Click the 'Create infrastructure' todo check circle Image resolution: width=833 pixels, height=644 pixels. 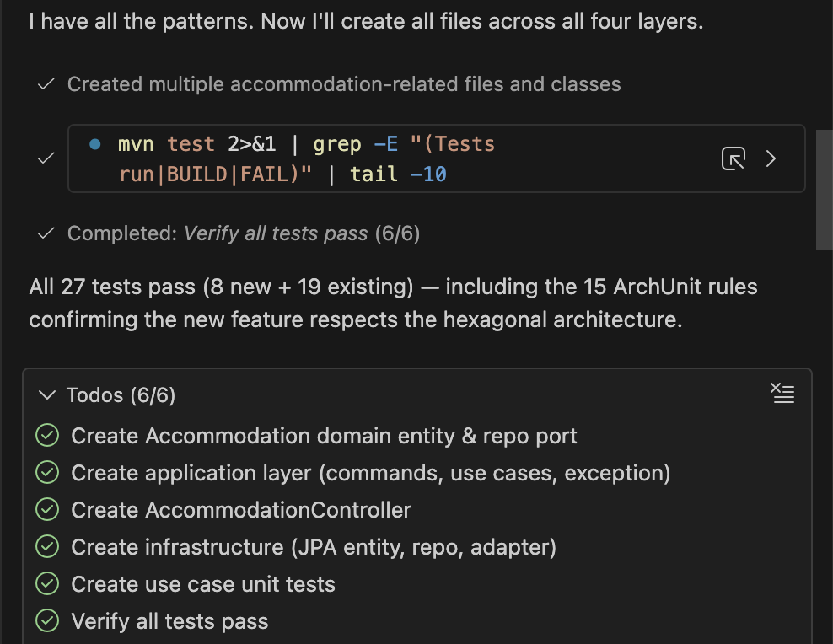coord(47,547)
